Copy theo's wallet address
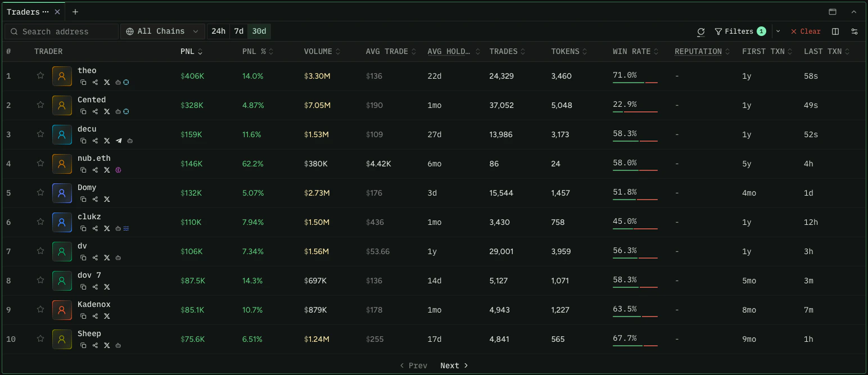Viewport: 868px width, 375px height. click(x=83, y=82)
